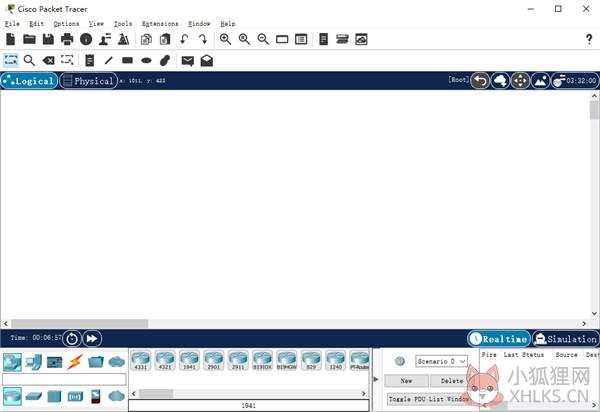Copy selection using the toolbar copy icon
Screen dimensions: 600x412
[x=146, y=39]
